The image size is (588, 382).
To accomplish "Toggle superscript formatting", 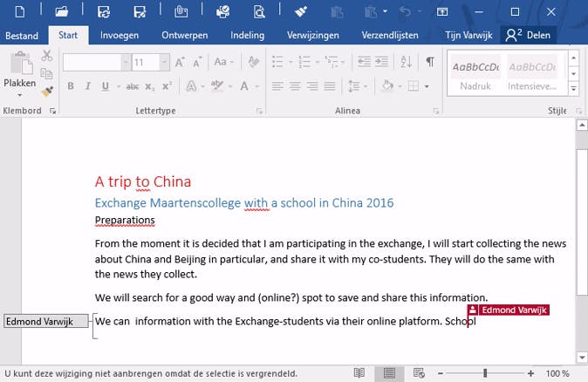I will tap(167, 86).
